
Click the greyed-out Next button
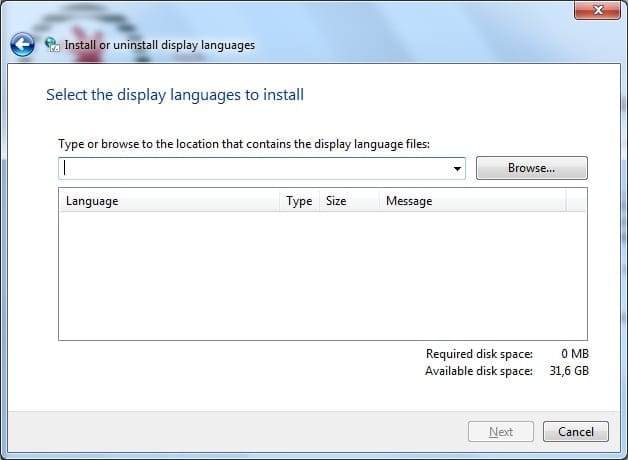pyautogui.click(x=501, y=432)
